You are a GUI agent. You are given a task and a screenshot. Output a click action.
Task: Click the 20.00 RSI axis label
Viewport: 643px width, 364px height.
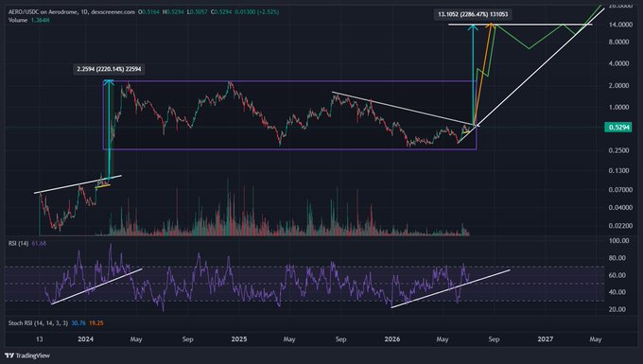(x=618, y=309)
